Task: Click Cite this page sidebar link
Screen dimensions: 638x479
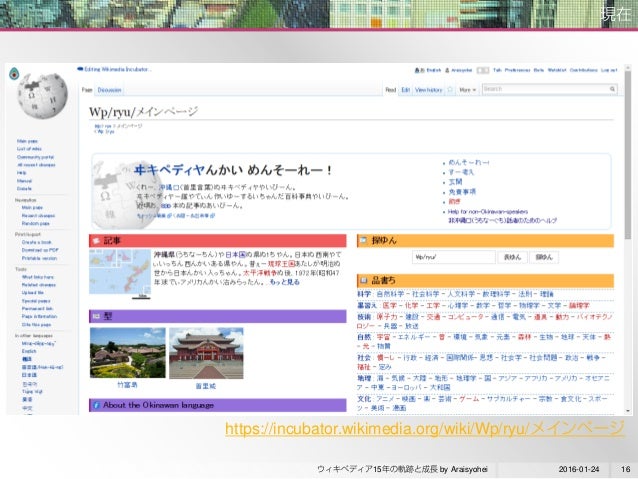Action: tap(37, 325)
